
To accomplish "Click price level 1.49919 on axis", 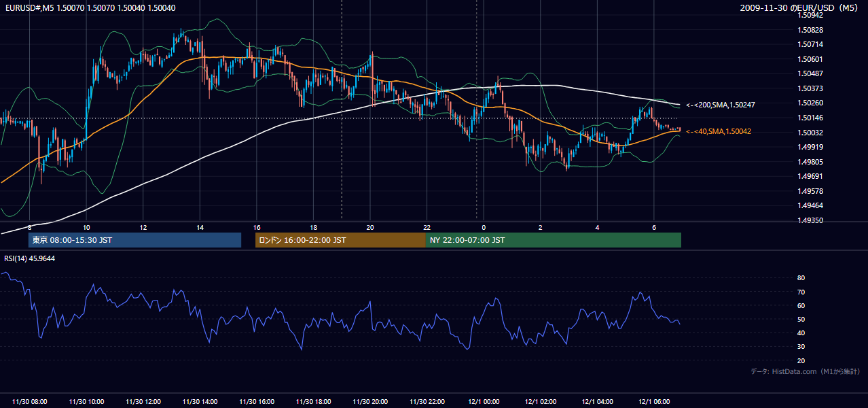I will coord(810,147).
